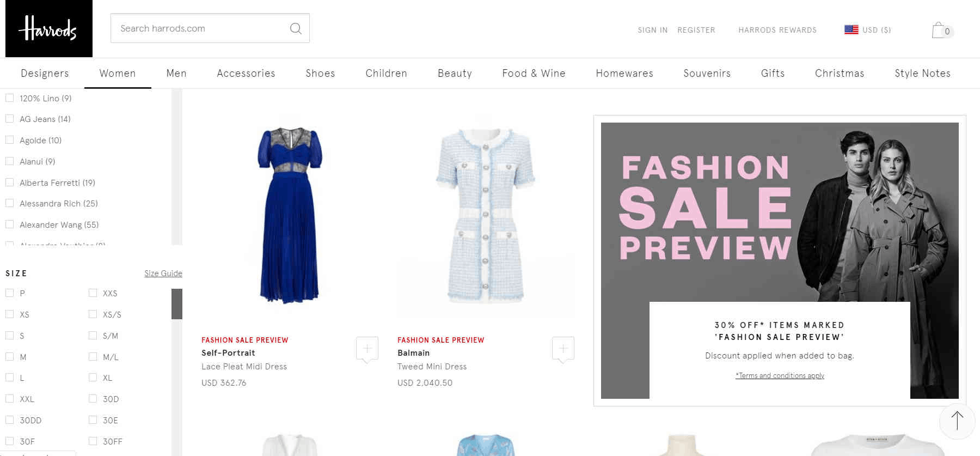Enable size S filter

pos(9,336)
